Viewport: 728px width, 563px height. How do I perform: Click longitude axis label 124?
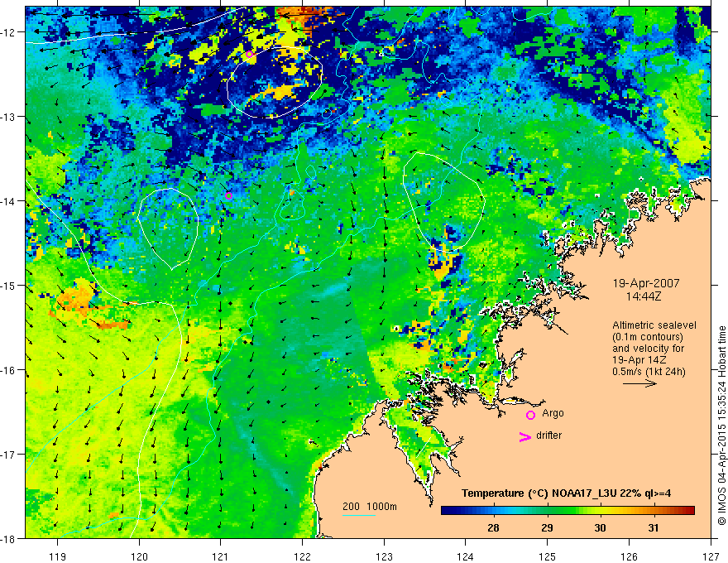pyautogui.click(x=466, y=556)
